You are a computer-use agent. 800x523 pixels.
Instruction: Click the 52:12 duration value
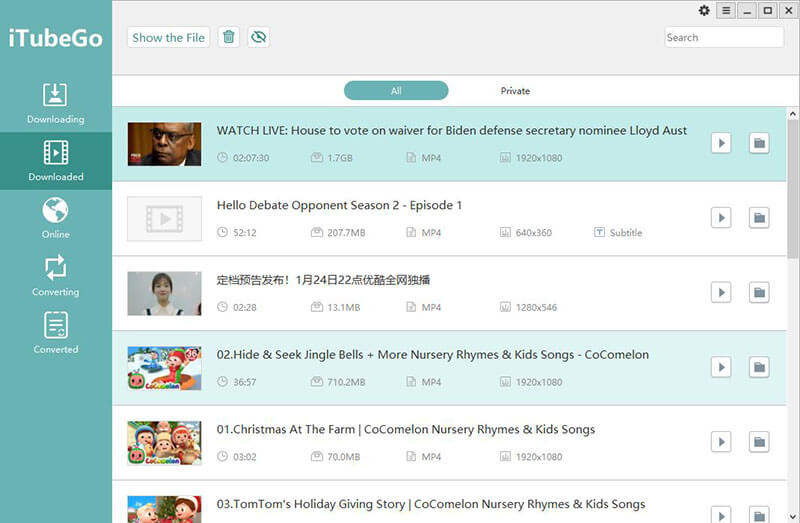(x=245, y=233)
